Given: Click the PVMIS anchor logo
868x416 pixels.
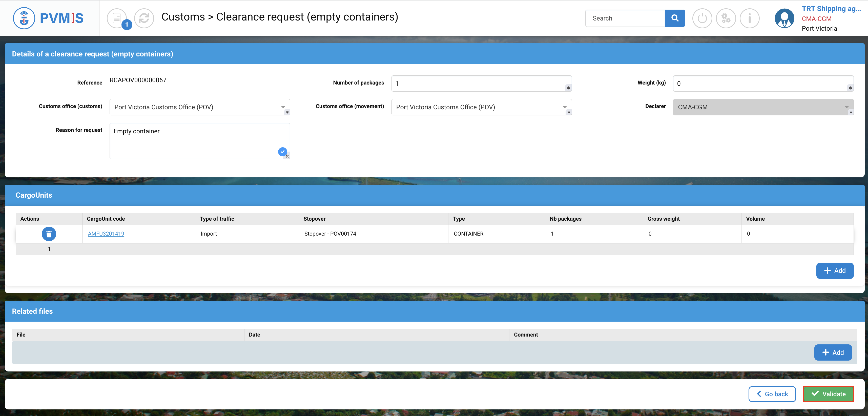Looking at the screenshot, I should point(24,18).
